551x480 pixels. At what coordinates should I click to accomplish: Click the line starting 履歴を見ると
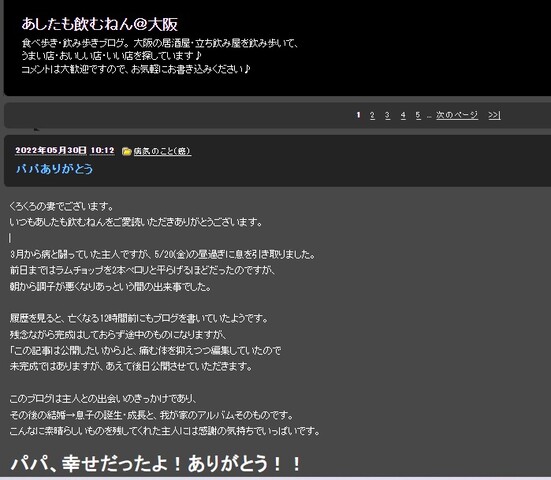coord(139,319)
